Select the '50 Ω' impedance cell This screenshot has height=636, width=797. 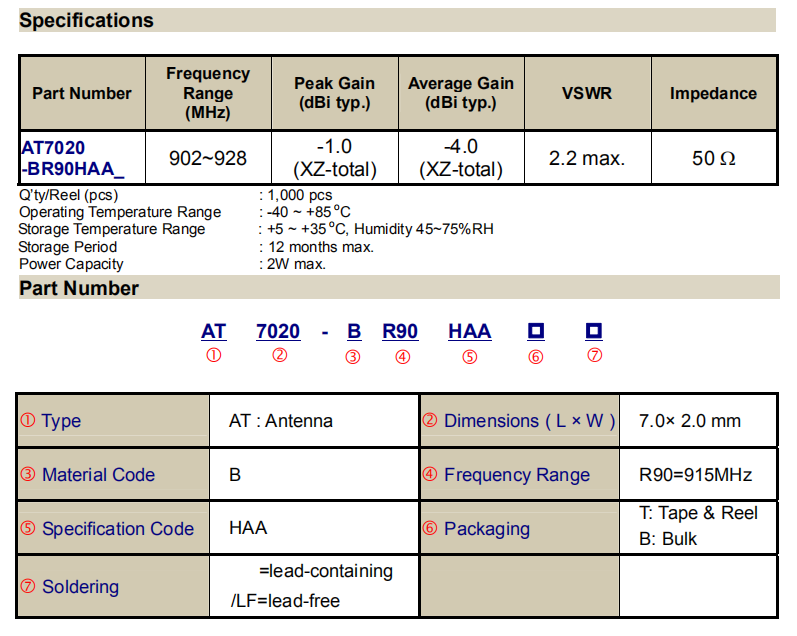click(713, 158)
